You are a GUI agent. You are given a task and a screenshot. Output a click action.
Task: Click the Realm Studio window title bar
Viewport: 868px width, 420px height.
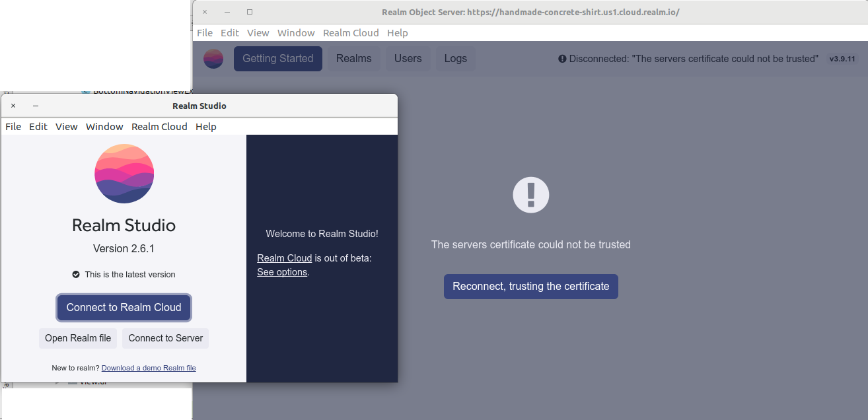point(199,106)
